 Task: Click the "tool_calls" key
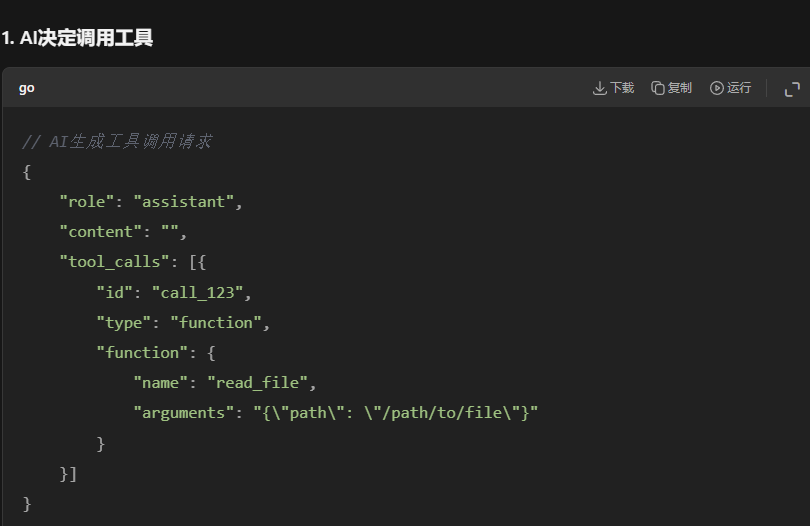[114, 262]
